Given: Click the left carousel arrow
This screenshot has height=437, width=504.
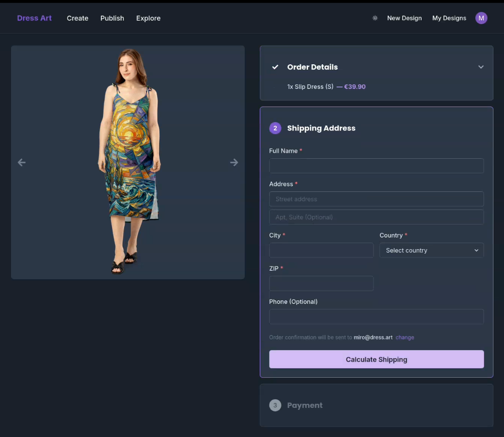Looking at the screenshot, I should coord(22,162).
